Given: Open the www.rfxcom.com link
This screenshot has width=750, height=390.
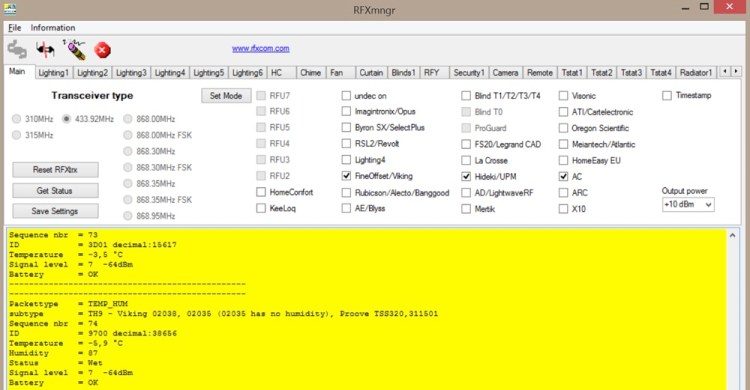Looking at the screenshot, I should tap(261, 48).
